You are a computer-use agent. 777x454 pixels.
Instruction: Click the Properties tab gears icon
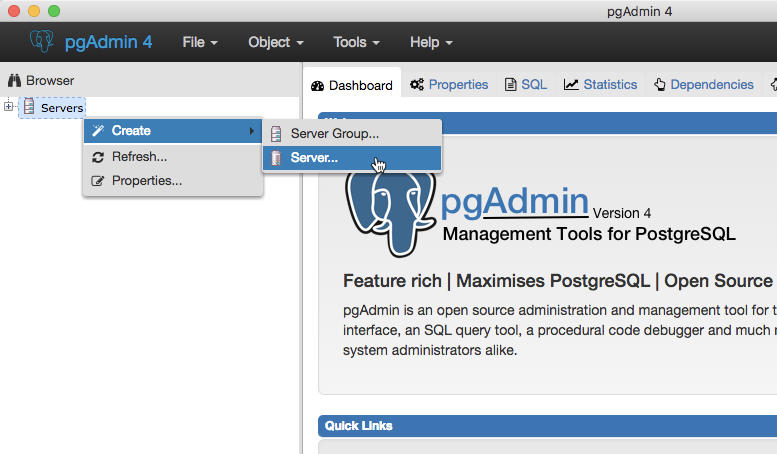coord(417,84)
